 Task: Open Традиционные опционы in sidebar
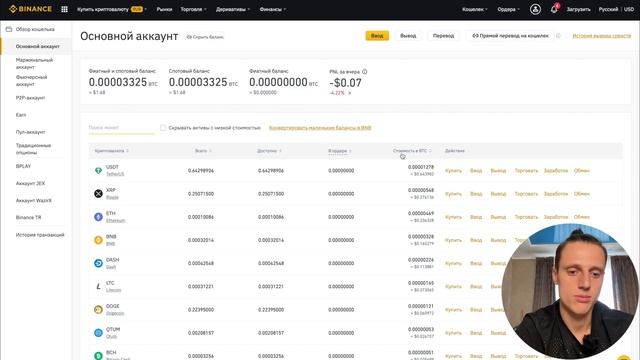click(x=33, y=149)
